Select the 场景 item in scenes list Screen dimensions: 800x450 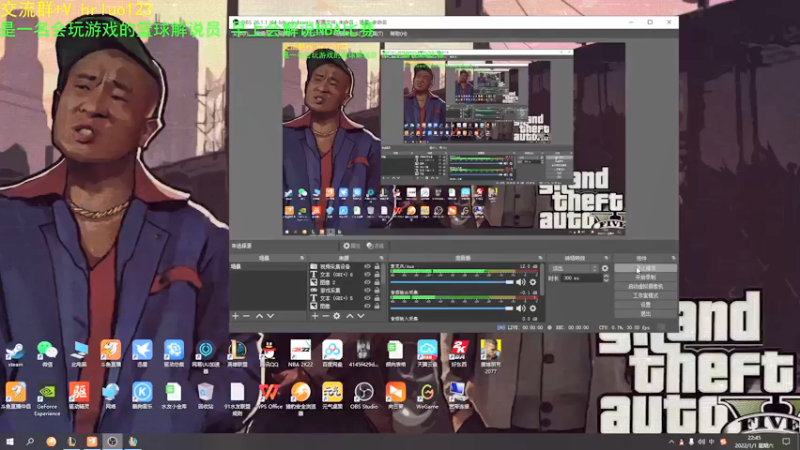(x=268, y=266)
